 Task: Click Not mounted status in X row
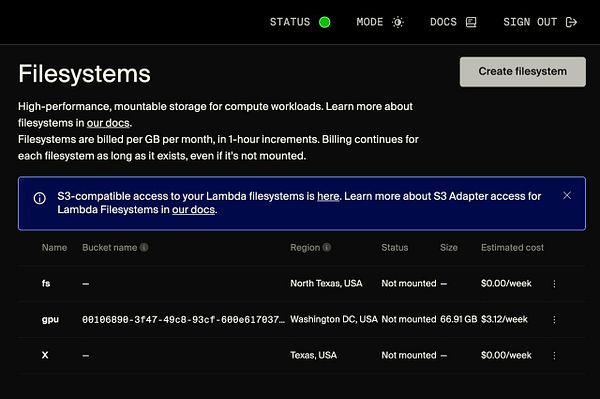click(x=409, y=355)
